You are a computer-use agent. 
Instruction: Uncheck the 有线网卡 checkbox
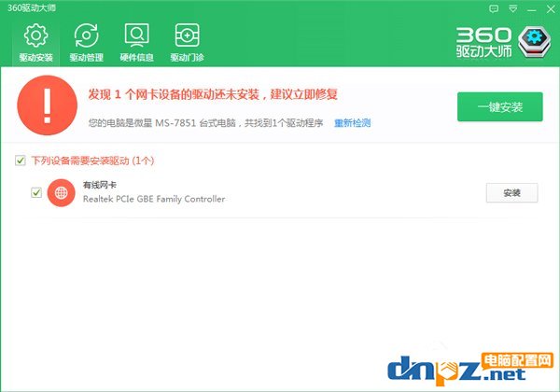[x=36, y=193]
